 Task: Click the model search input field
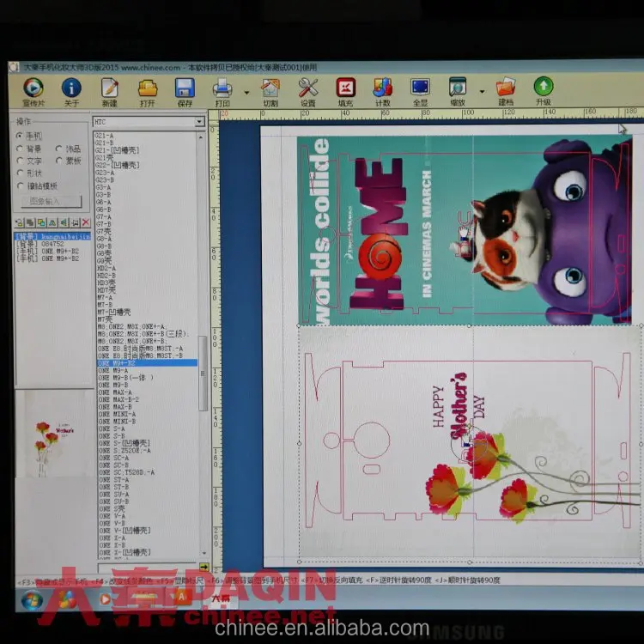(148, 568)
